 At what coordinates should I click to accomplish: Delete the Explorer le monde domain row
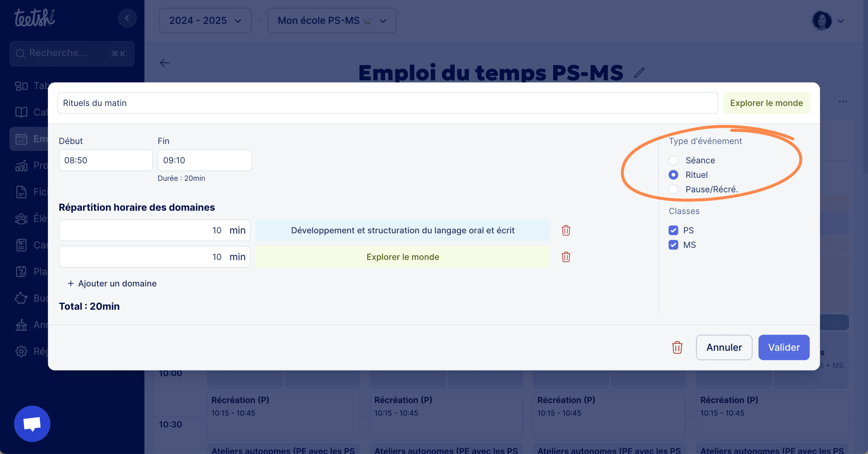566,257
